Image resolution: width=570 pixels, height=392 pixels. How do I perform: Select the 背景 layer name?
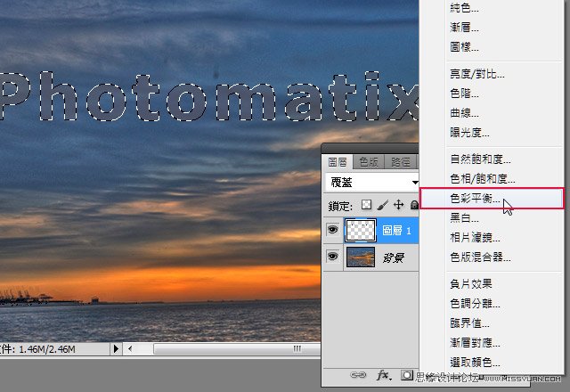394,257
